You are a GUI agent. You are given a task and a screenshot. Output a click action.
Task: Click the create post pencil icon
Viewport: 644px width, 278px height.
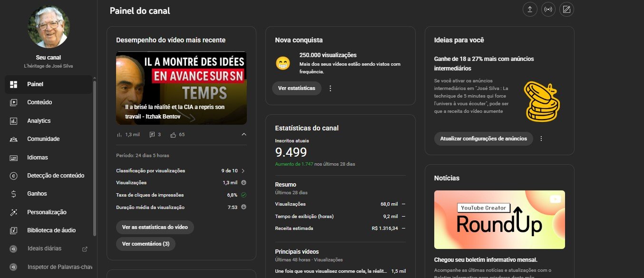click(x=566, y=10)
